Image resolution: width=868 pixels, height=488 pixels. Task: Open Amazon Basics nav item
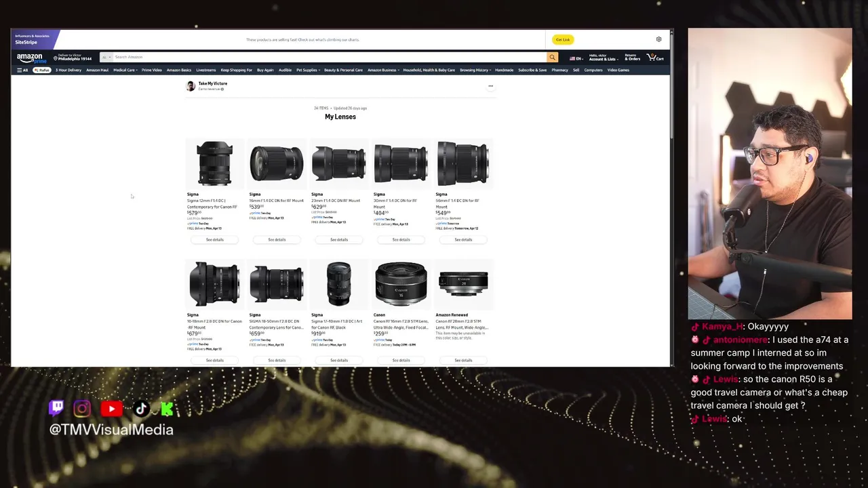179,70
